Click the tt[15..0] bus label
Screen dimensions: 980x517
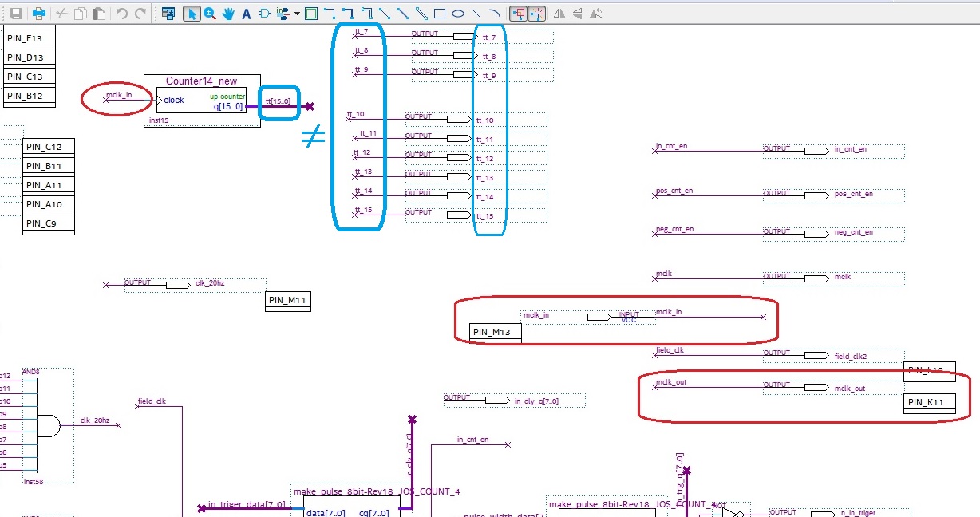[x=279, y=101]
